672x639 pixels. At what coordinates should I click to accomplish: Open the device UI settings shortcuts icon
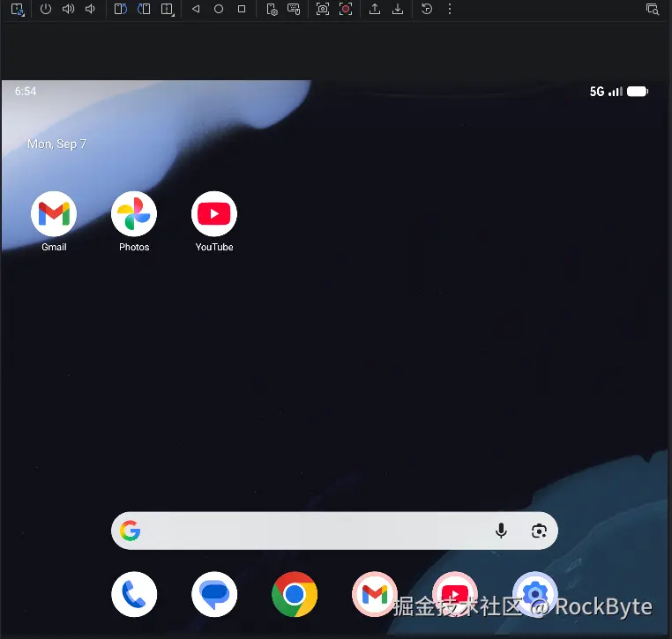(x=272, y=10)
